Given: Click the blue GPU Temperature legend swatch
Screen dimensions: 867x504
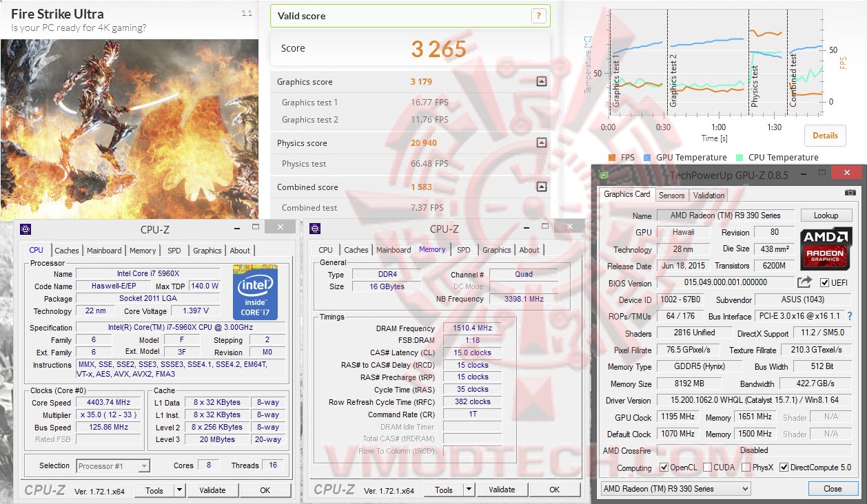Looking at the screenshot, I should [647, 158].
